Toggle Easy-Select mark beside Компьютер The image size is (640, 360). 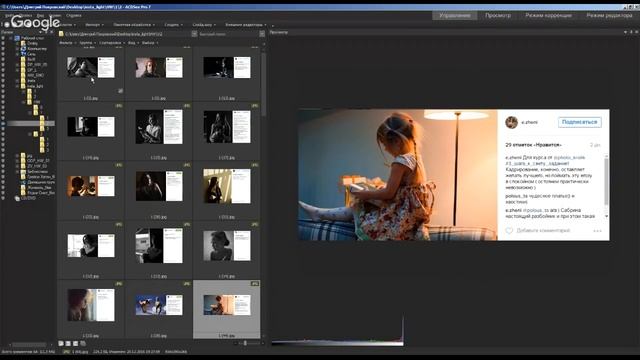(3, 49)
